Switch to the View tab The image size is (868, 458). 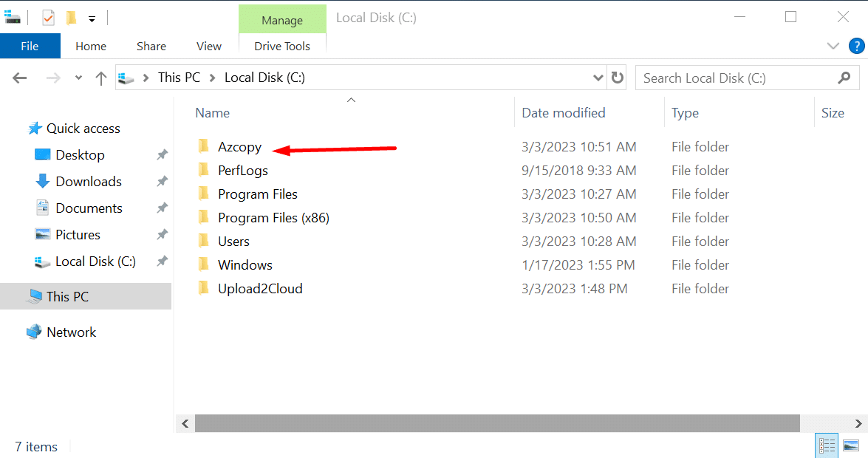[x=208, y=46]
